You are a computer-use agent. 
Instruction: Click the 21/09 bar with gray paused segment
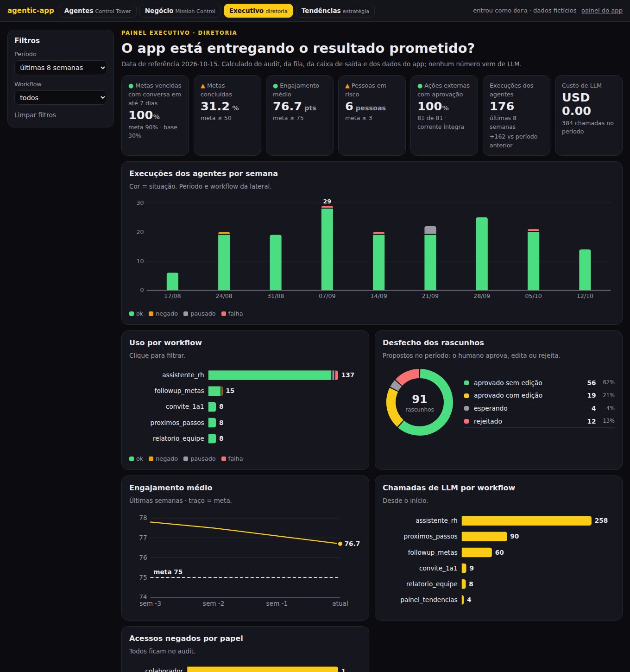coord(430,258)
